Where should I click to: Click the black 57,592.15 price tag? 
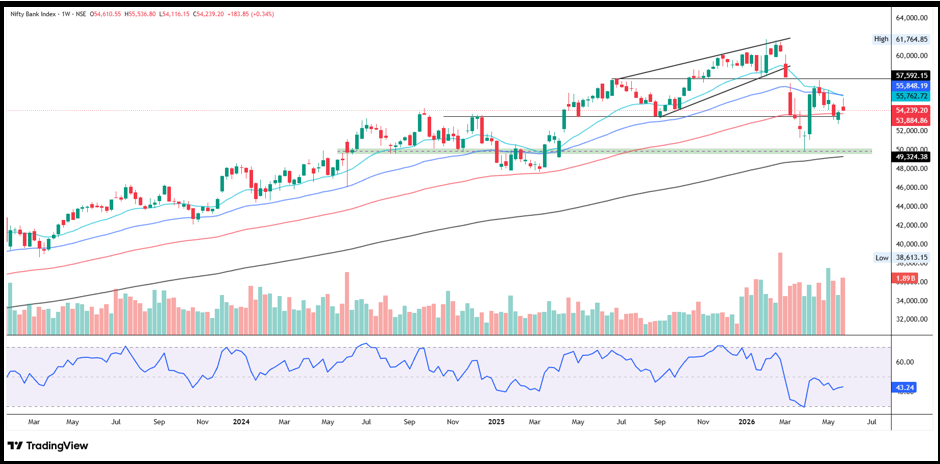912,76
